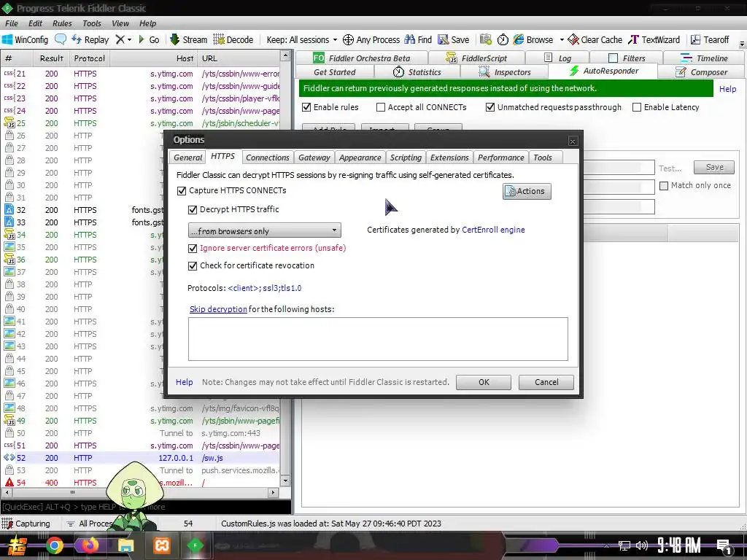Toggle the Decode toolbar icon
This screenshot has width=747, height=560.
(x=219, y=39)
